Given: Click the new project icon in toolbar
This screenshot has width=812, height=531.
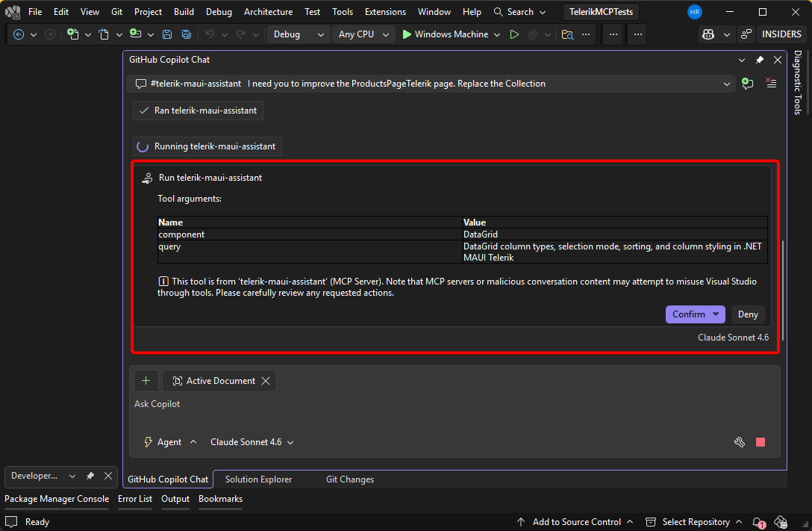Looking at the screenshot, I should 73,34.
